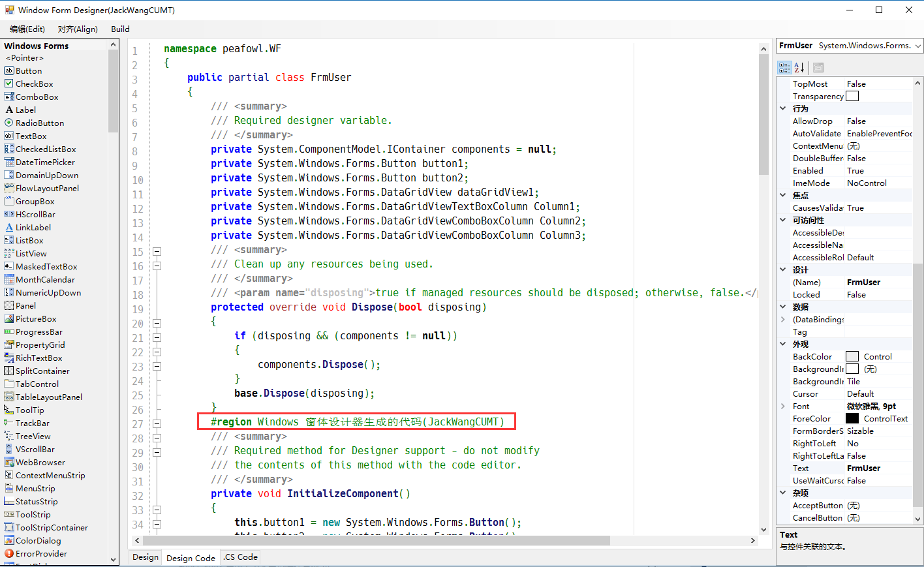This screenshot has width=924, height=567.
Task: Click the property grid scroll up arrow
Action: pos(918,83)
